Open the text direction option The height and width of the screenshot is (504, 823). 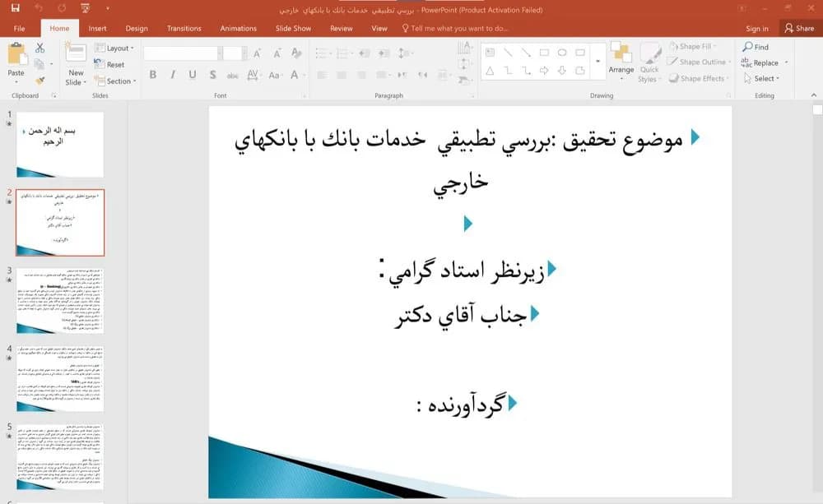pyautogui.click(x=464, y=49)
